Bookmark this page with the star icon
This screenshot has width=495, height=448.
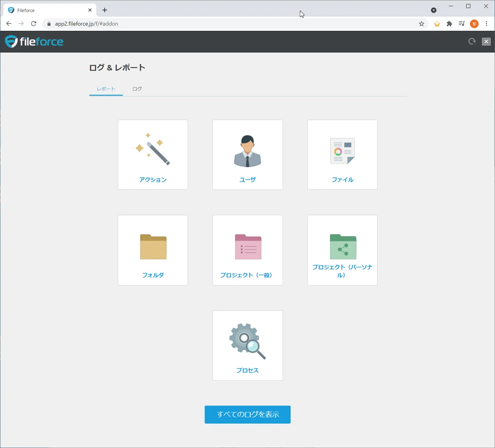pyautogui.click(x=422, y=24)
